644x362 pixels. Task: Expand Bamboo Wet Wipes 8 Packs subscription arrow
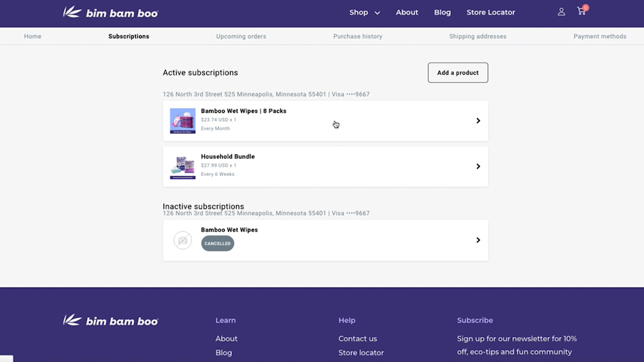(x=478, y=121)
